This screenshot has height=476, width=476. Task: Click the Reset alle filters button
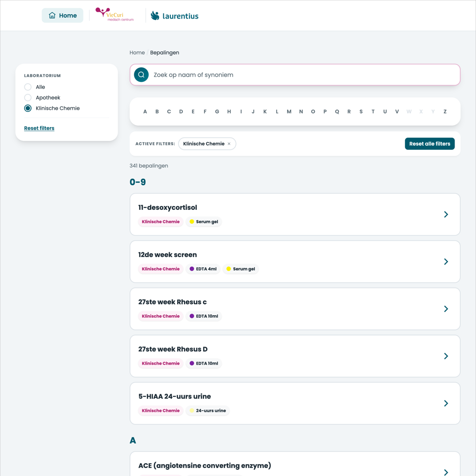coord(429,144)
